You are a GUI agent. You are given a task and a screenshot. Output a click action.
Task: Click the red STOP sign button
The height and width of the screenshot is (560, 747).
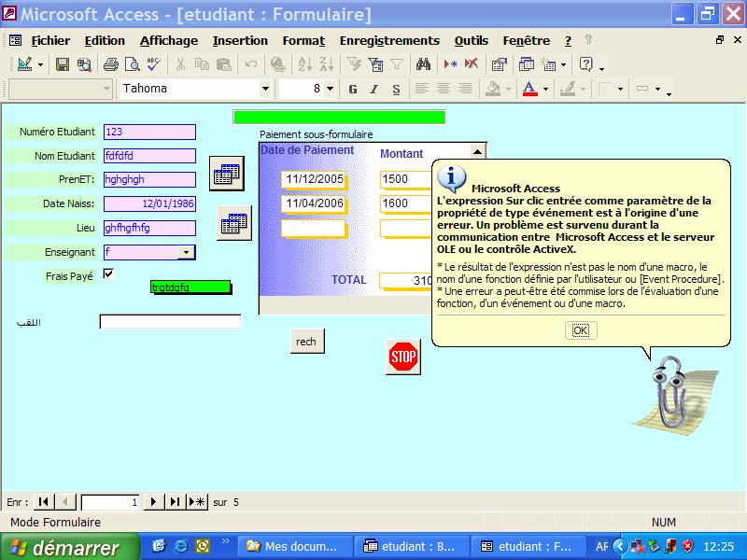tap(403, 357)
